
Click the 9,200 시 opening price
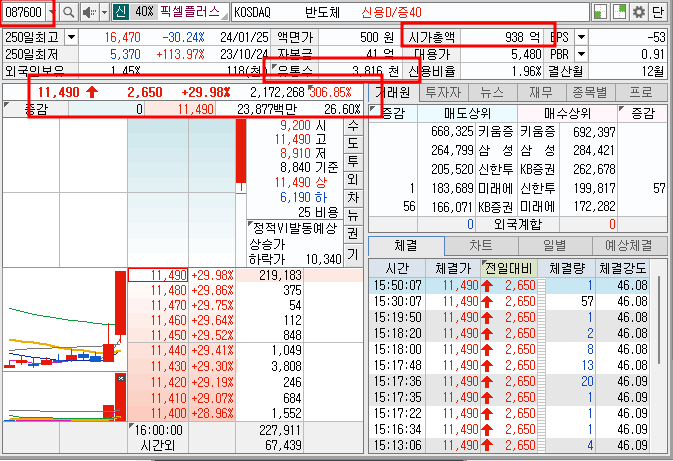pos(303,125)
